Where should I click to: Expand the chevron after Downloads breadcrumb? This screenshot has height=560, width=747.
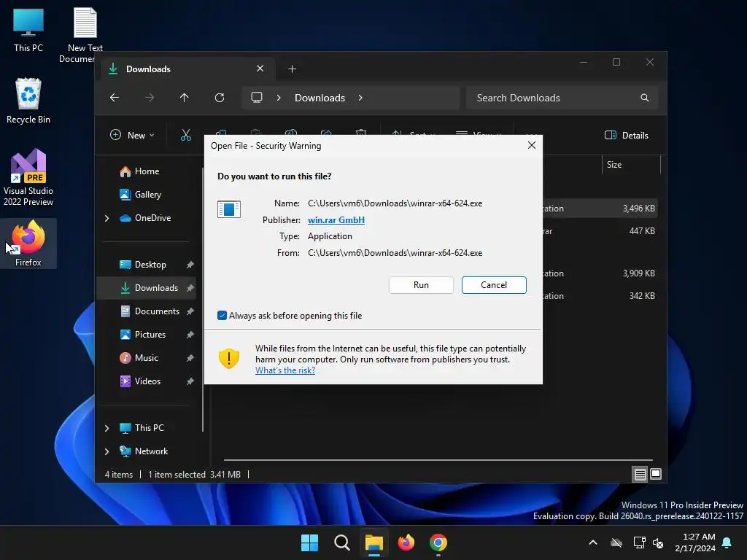coord(360,98)
